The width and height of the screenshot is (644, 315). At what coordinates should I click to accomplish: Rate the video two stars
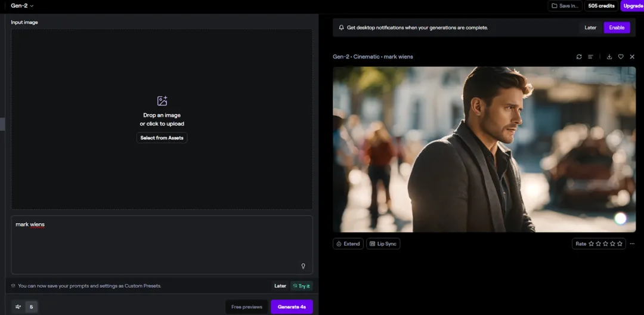tap(599, 243)
